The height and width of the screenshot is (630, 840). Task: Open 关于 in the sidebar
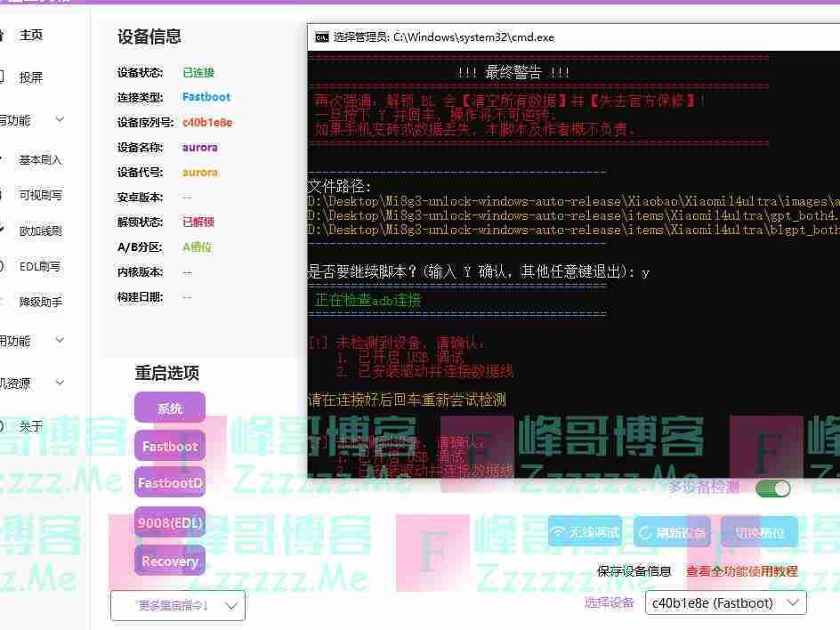point(31,426)
